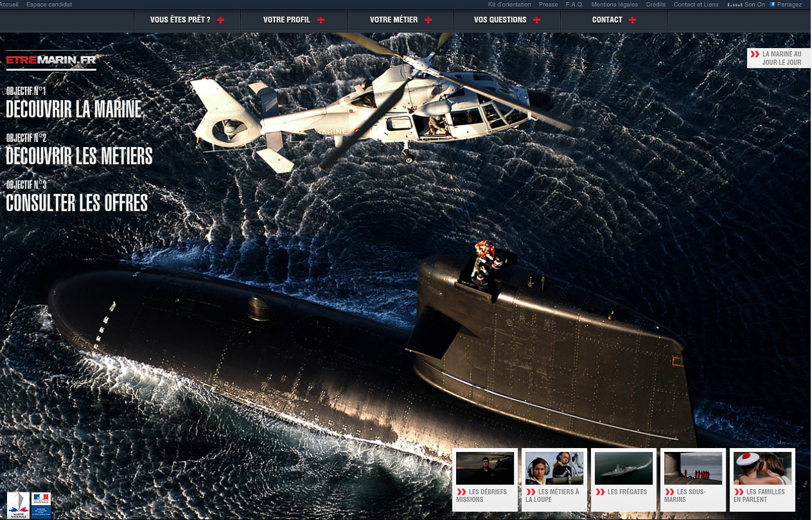The image size is (812, 520).
Task: Open the F.A.Q. top menu link
Action: [x=574, y=4]
